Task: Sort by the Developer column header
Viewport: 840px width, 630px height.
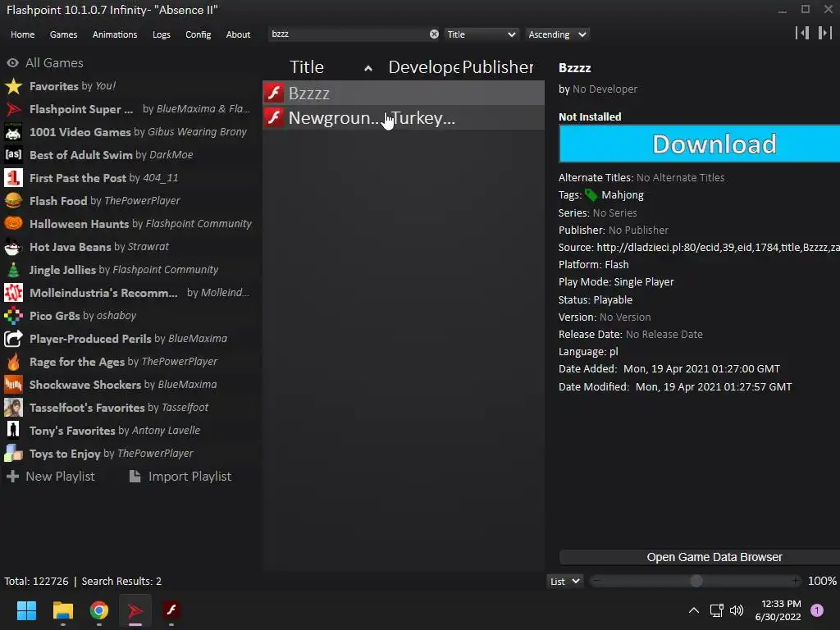Action: pyautogui.click(x=423, y=67)
